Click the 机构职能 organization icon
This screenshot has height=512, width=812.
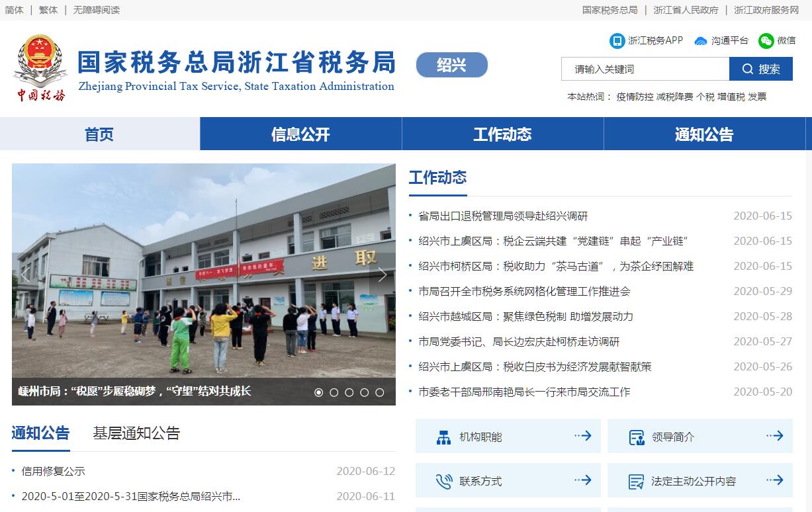coord(443,437)
